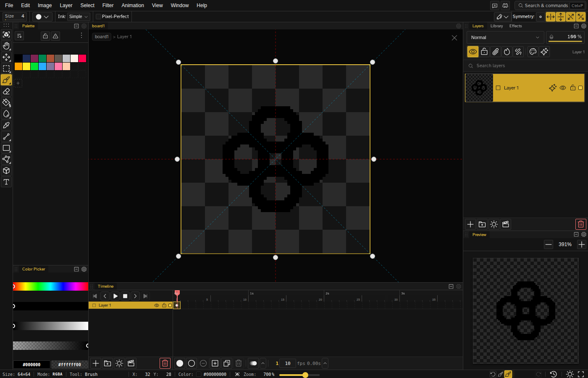Click the fps value field 10

(288, 363)
